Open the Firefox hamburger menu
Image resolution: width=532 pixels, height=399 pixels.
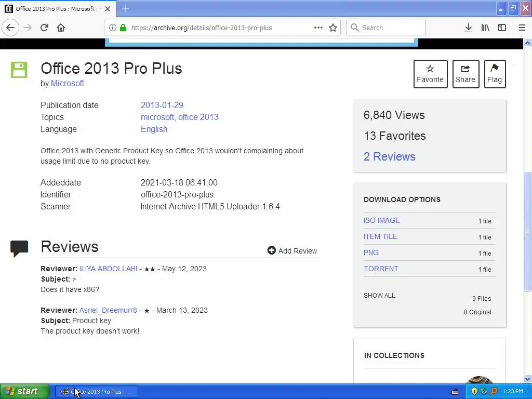click(x=522, y=28)
